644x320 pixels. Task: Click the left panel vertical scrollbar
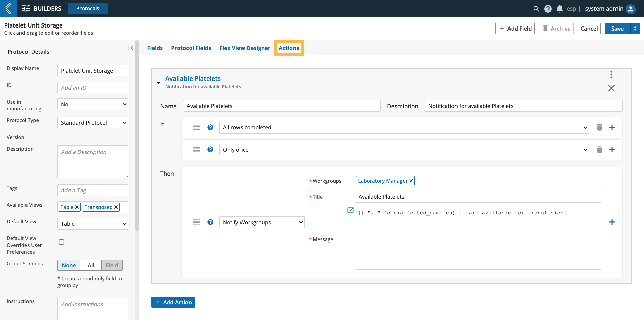click(x=137, y=136)
